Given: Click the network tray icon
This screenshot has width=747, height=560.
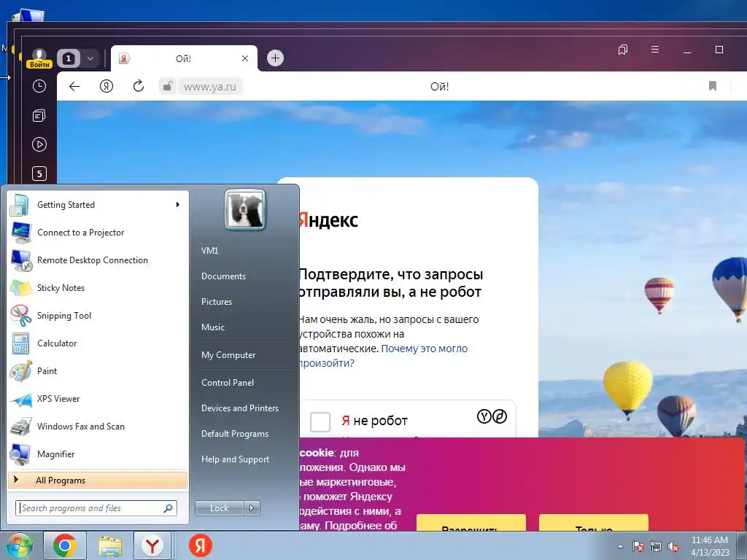Looking at the screenshot, I should [656, 546].
